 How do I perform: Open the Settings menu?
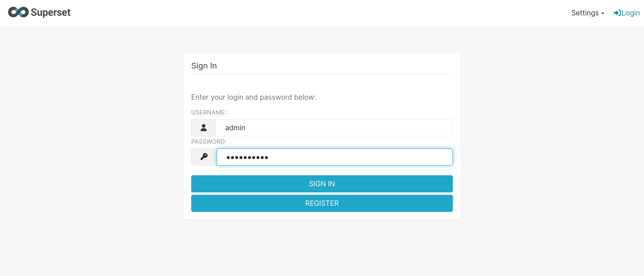click(x=585, y=13)
